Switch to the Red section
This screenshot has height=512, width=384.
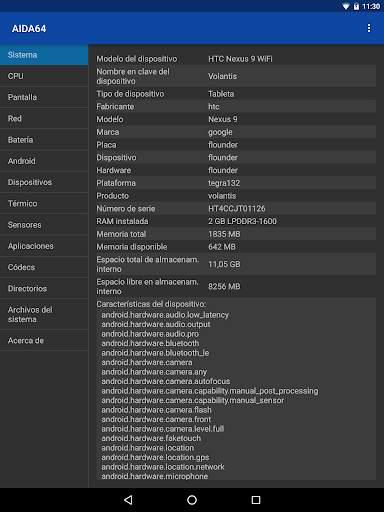[44, 118]
